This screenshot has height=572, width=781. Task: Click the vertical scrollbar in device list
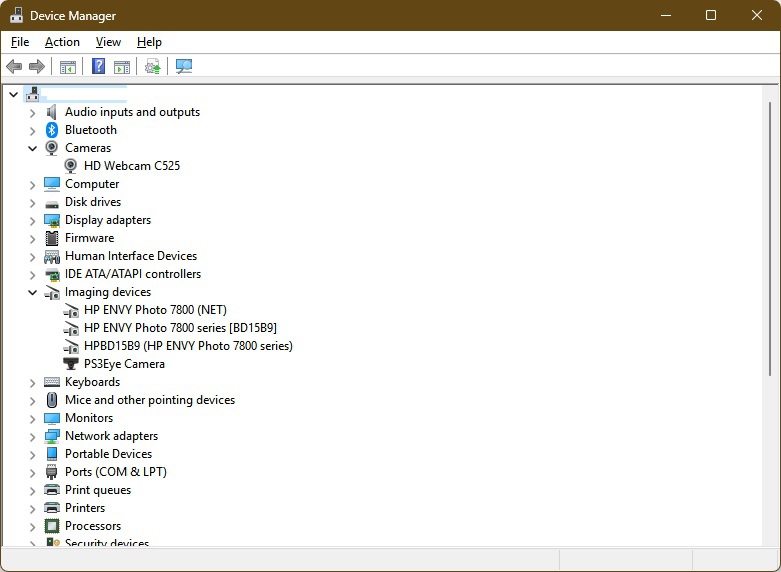pos(769,300)
